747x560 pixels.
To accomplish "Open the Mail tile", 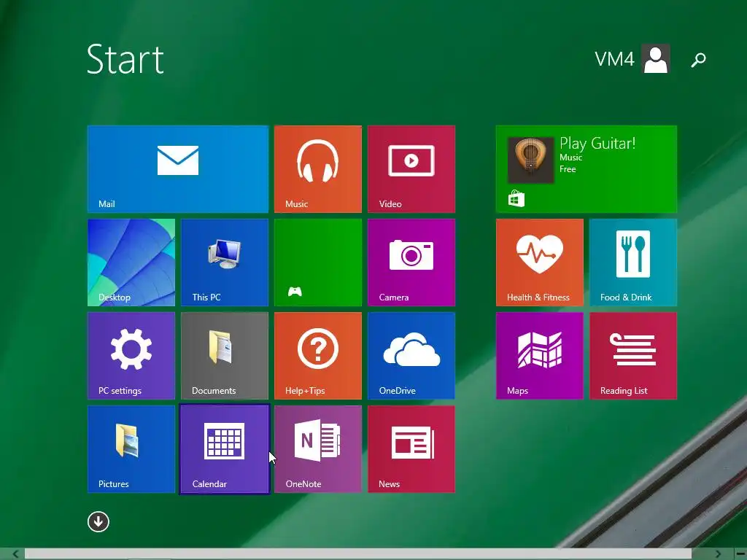I will (x=178, y=169).
